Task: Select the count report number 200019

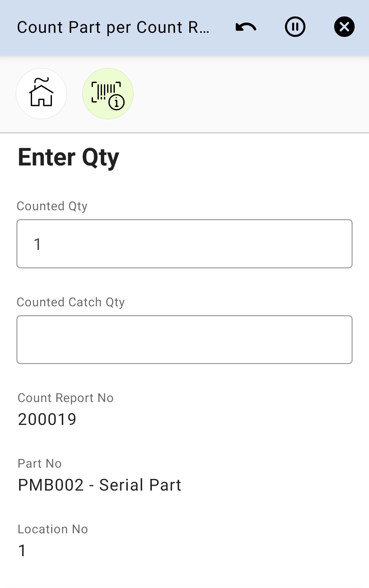Action: pyautogui.click(x=47, y=419)
